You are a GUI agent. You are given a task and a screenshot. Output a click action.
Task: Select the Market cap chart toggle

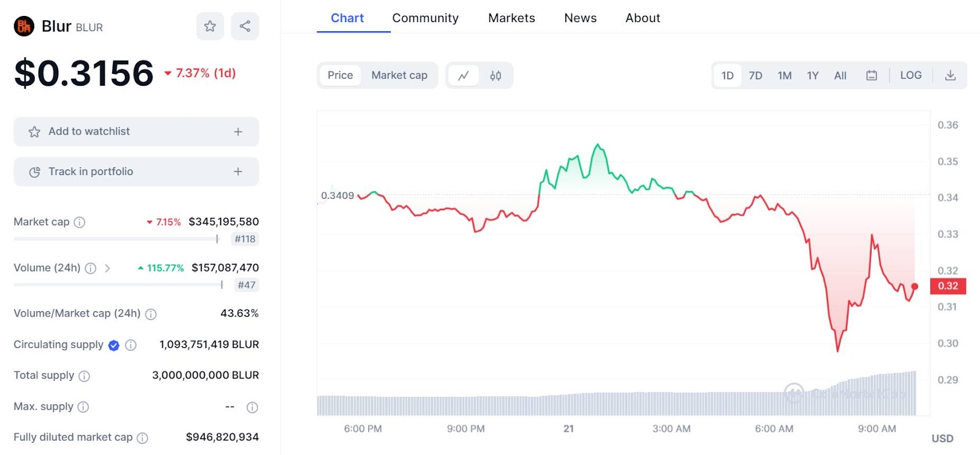pos(399,75)
